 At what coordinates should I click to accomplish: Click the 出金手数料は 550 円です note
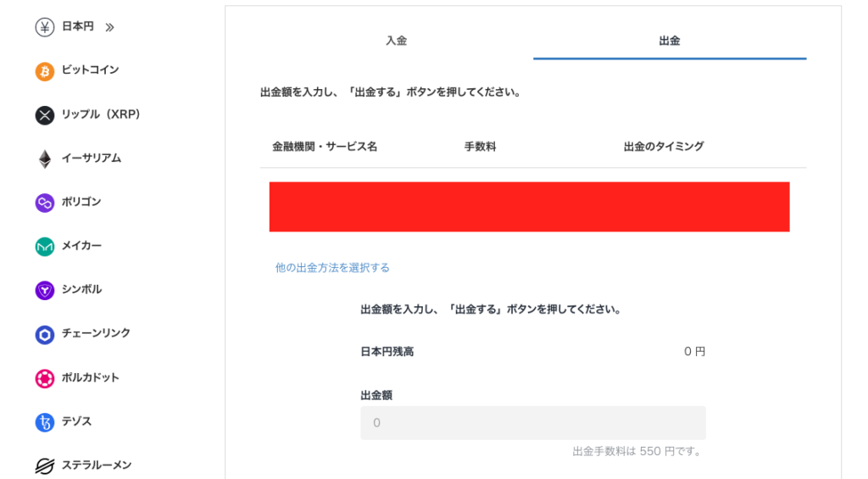click(637, 452)
